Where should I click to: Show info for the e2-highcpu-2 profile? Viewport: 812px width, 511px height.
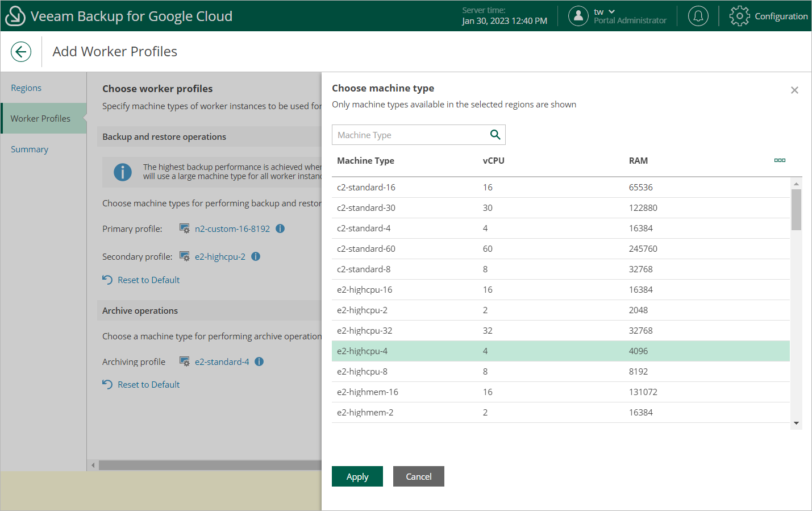click(x=256, y=256)
